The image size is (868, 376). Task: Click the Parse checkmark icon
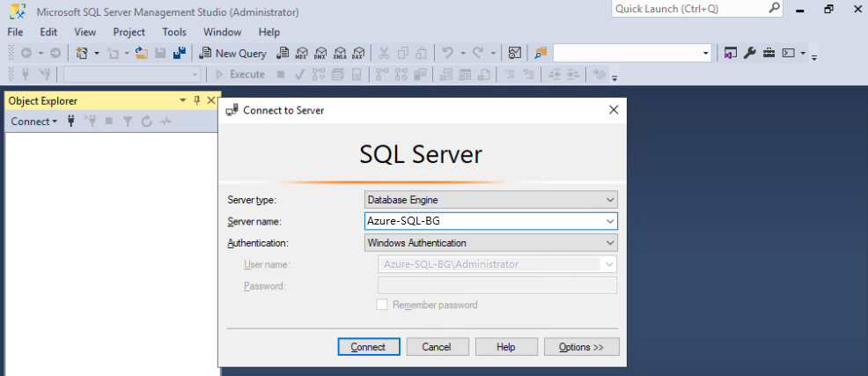click(299, 74)
